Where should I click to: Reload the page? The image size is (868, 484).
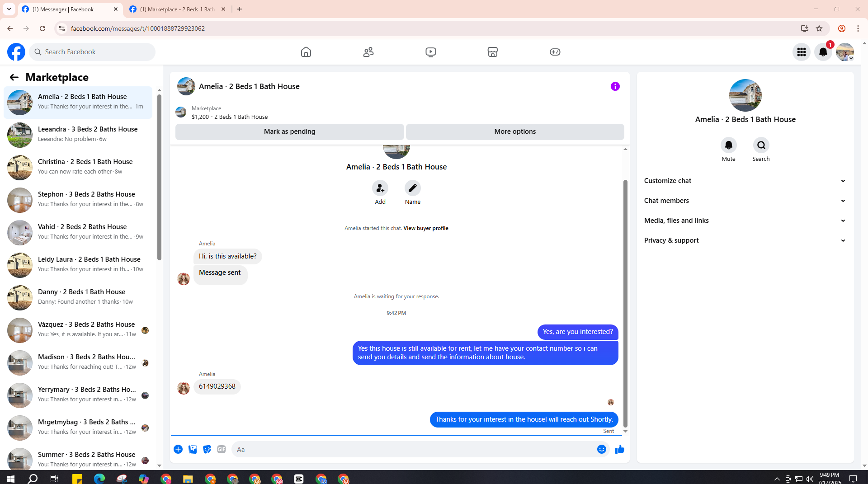(42, 28)
